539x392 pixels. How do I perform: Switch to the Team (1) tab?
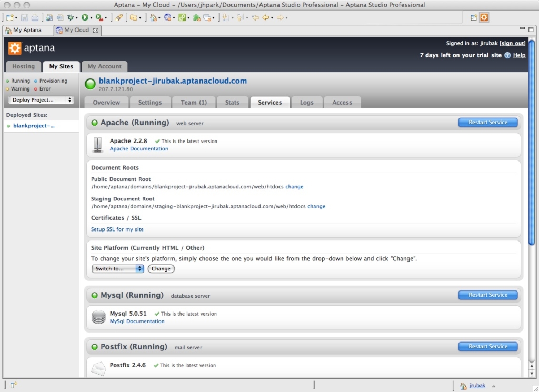pyautogui.click(x=194, y=103)
